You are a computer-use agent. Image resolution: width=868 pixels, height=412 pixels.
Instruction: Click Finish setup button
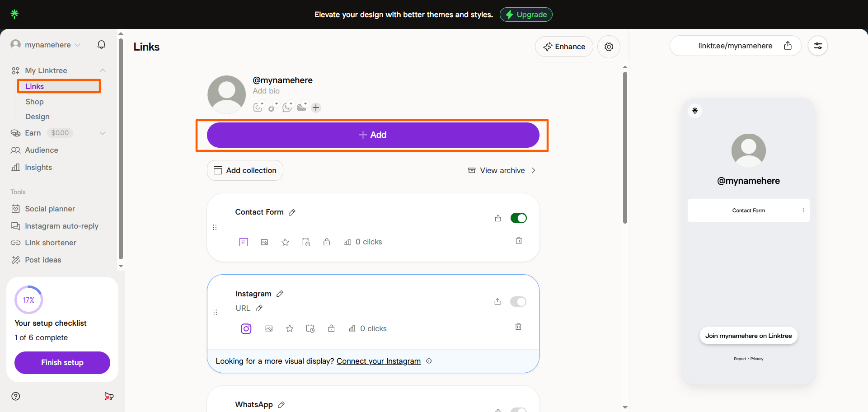point(62,362)
